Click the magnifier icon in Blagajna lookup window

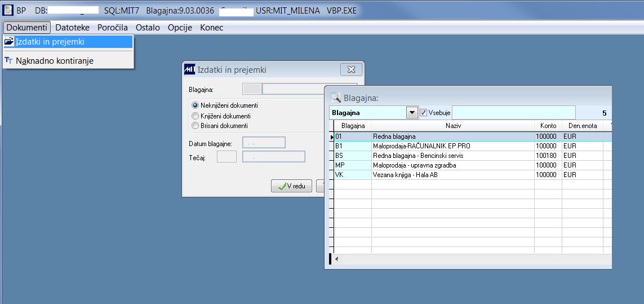336,98
